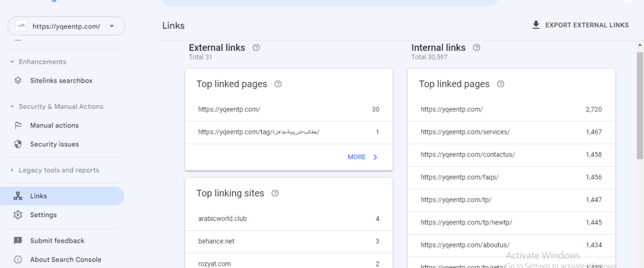This screenshot has height=268, width=644.
Task: Click the chevron arrow next to MORE
Action: 375,157
